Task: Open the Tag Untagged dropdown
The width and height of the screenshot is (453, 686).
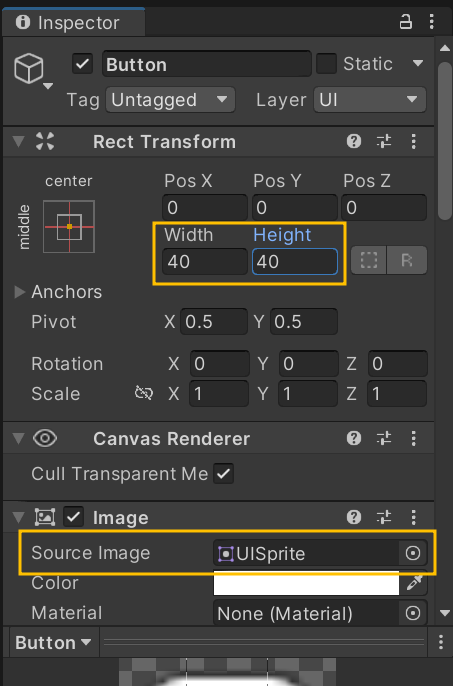Action: [x=170, y=100]
